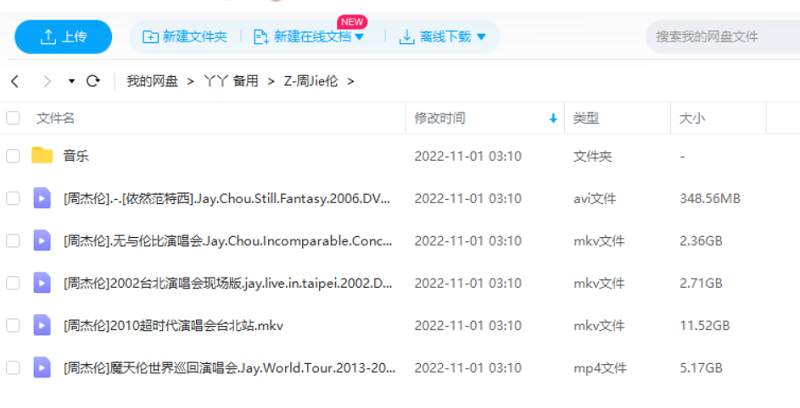The image size is (800, 408).
Task: Click the video icon of the Still.Fantasy avi file
Action: pos(42,198)
